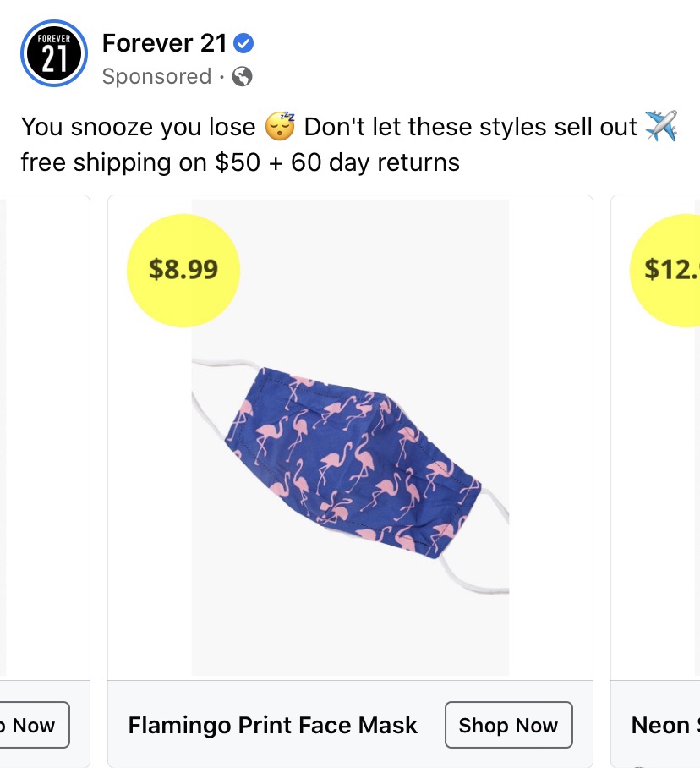
Task: Open the Forever 21 profile logo
Action: [53, 53]
